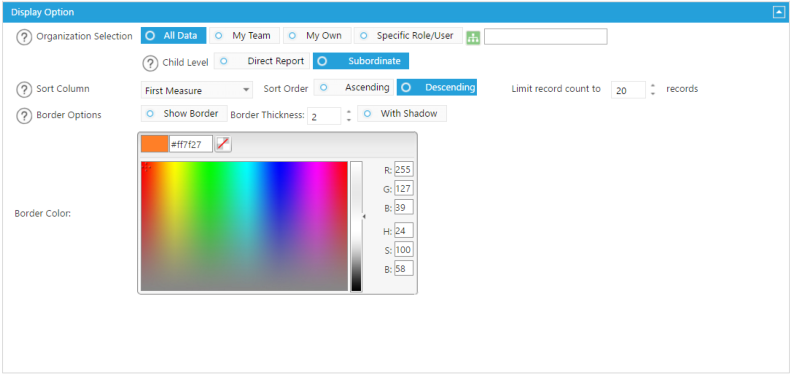Viewport: 794px width, 377px height.
Task: Choose Subordinate child level
Action: (x=361, y=61)
